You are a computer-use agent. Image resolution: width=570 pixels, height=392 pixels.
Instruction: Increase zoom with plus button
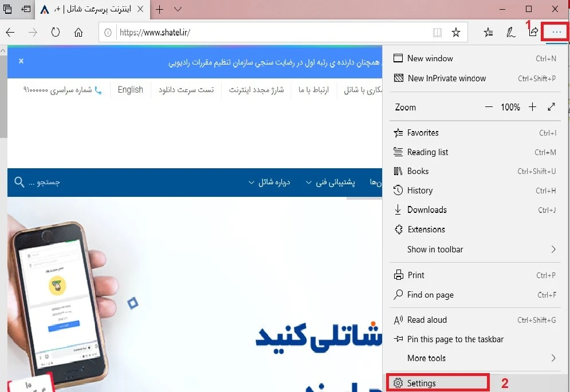click(532, 107)
